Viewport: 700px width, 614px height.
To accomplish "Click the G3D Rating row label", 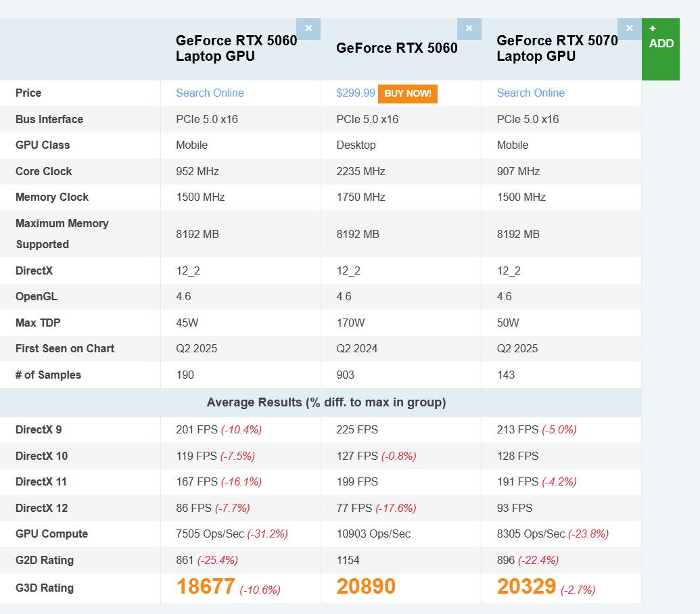I will 45,588.
